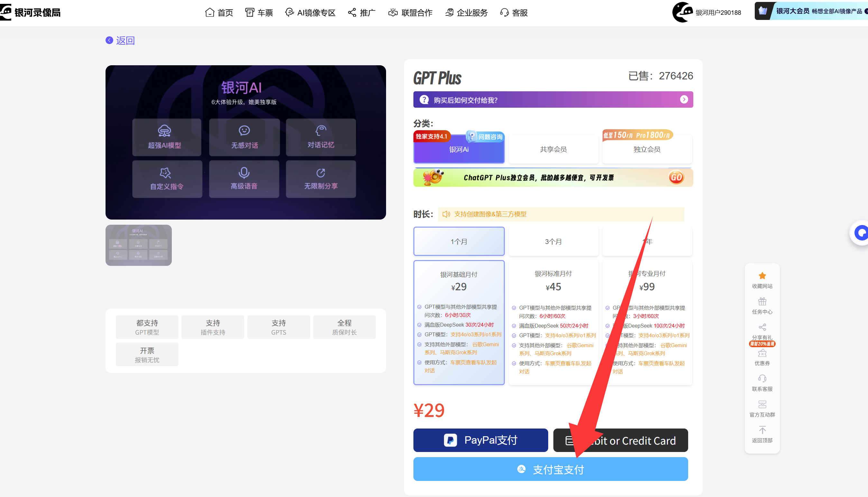Screen dimensions: 868x497
Task: Click the crown icon on 银河大会员
Action: [x=762, y=11]
